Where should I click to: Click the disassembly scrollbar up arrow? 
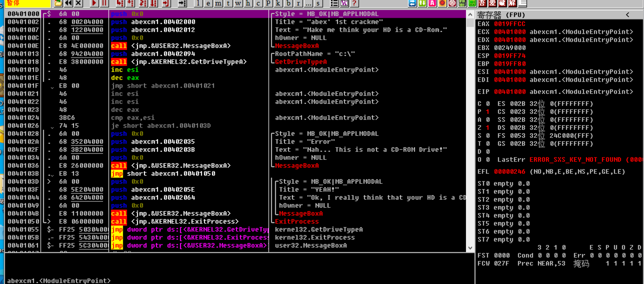pos(470,14)
